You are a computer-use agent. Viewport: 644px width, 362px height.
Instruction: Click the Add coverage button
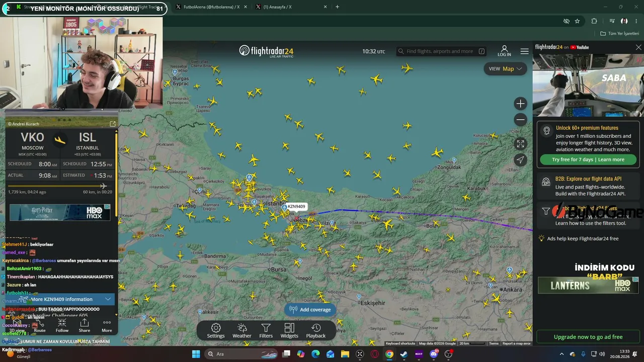click(x=310, y=310)
